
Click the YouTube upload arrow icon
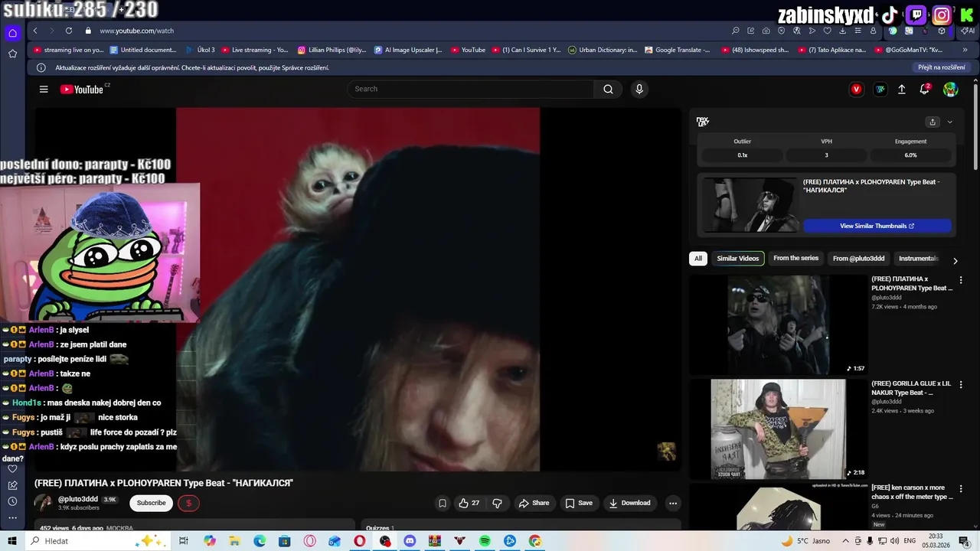(902, 90)
